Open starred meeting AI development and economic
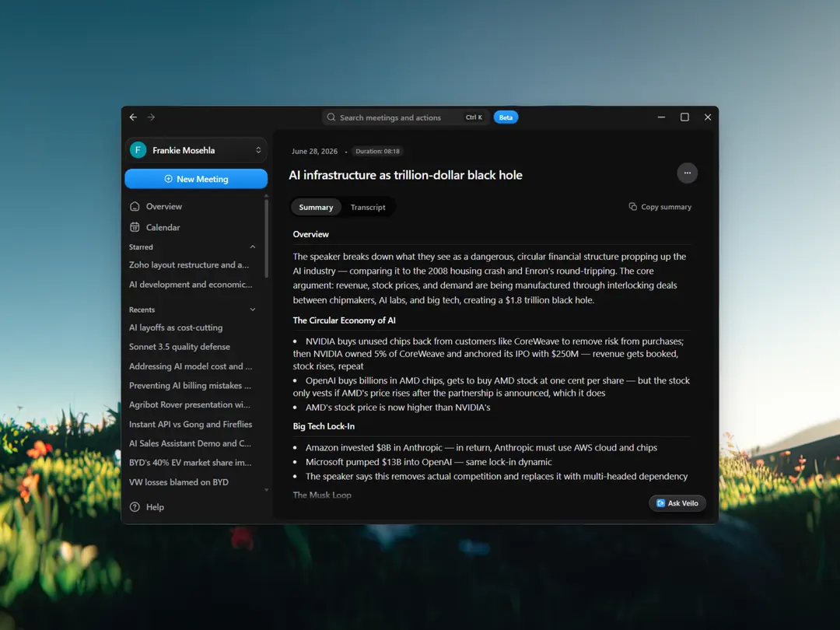 pyautogui.click(x=191, y=285)
